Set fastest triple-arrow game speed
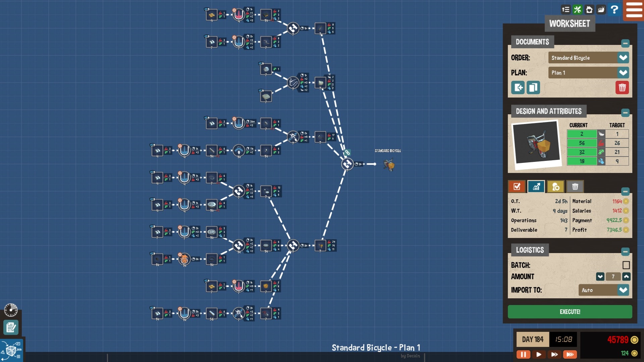The height and width of the screenshot is (362, 644). pos(570,354)
